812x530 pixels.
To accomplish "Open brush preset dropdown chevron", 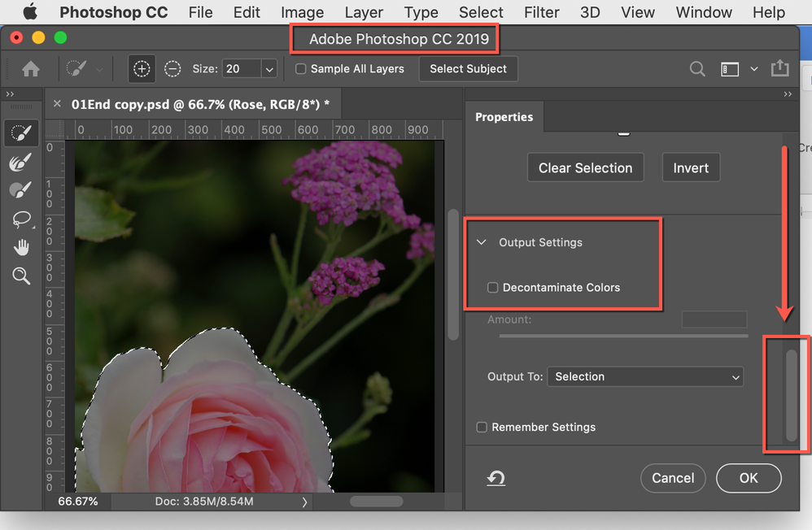I will [99, 69].
